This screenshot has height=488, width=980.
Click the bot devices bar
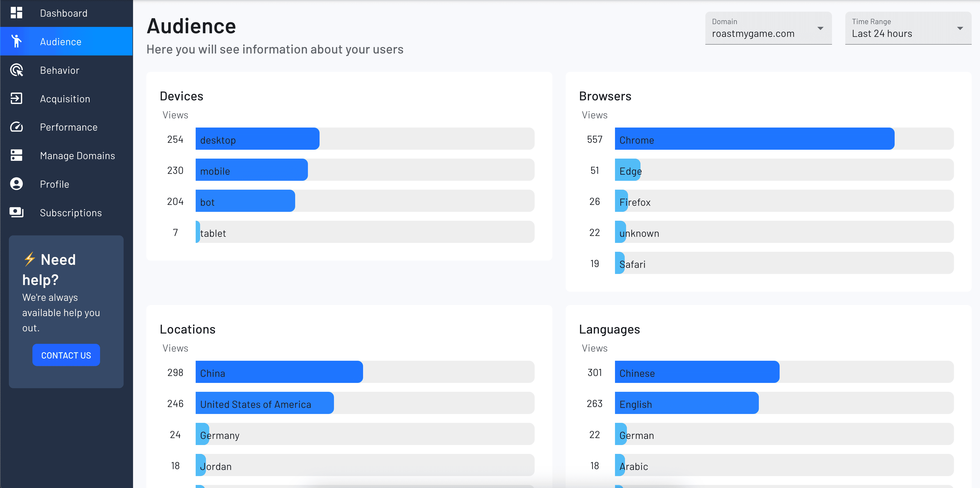pyautogui.click(x=245, y=201)
